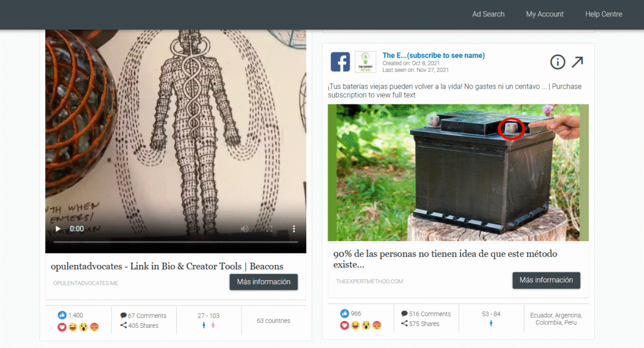644x348 pixels.
Task: Click the 1,400 likes thumbs-up icon
Action: (x=62, y=315)
